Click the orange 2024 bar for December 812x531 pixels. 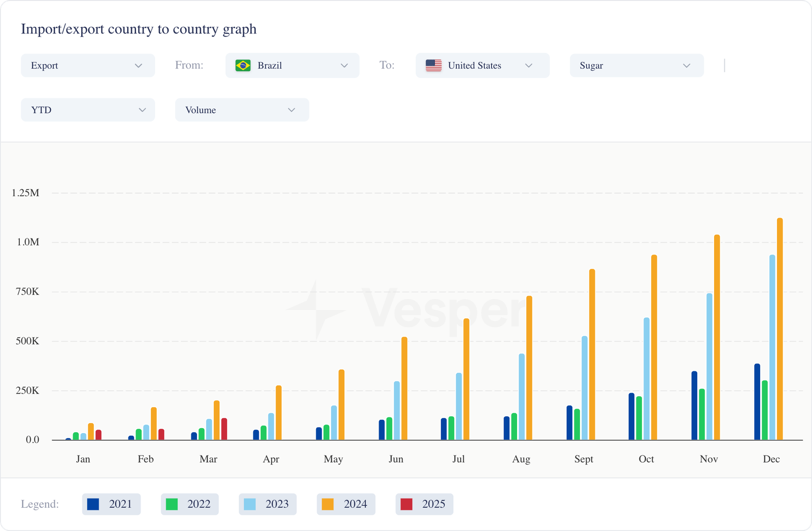pos(780,330)
